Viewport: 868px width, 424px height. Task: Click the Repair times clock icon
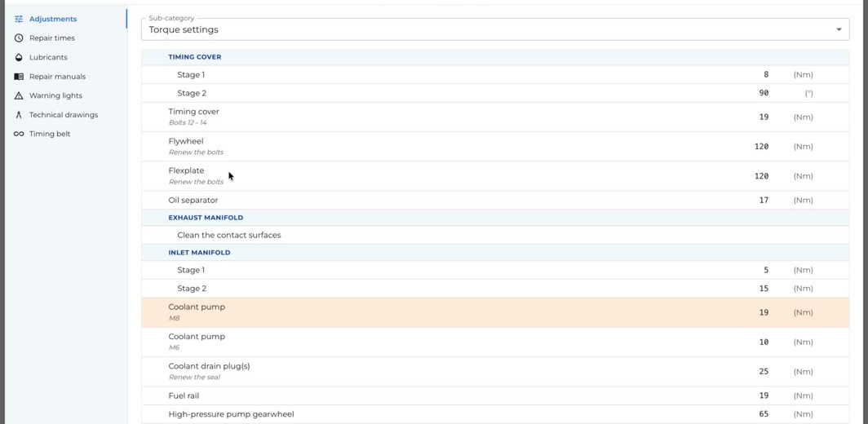(19, 38)
